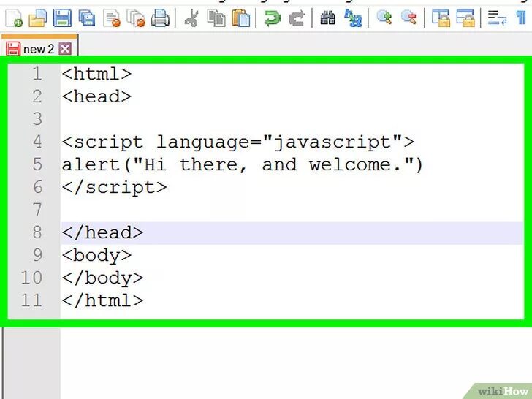This screenshot has width=532, height=399.
Task: Toggle show all characters icon
Action: [x=522, y=18]
